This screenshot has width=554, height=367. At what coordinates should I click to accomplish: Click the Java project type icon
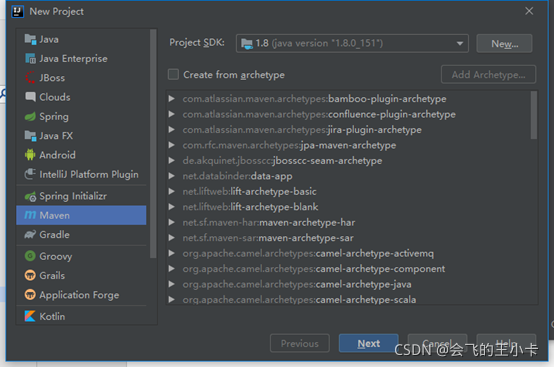coord(30,39)
